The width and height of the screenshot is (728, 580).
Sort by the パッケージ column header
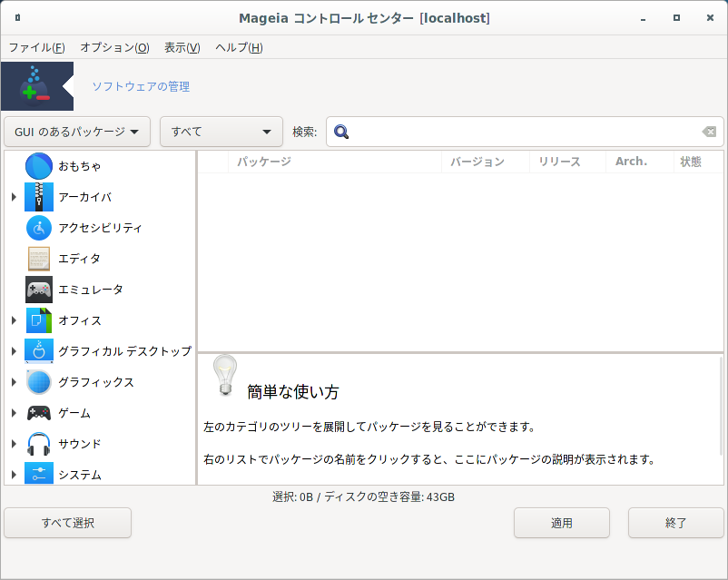(335, 162)
